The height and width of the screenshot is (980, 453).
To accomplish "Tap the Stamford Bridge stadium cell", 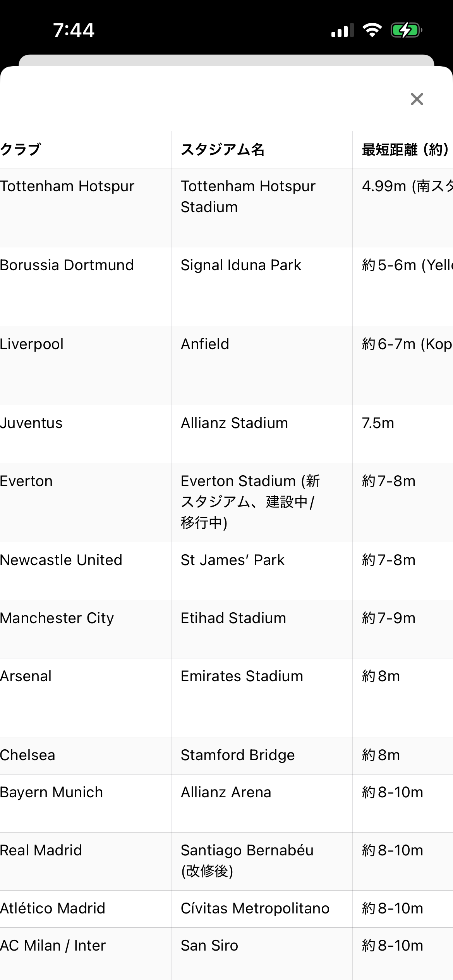I will tap(238, 756).
